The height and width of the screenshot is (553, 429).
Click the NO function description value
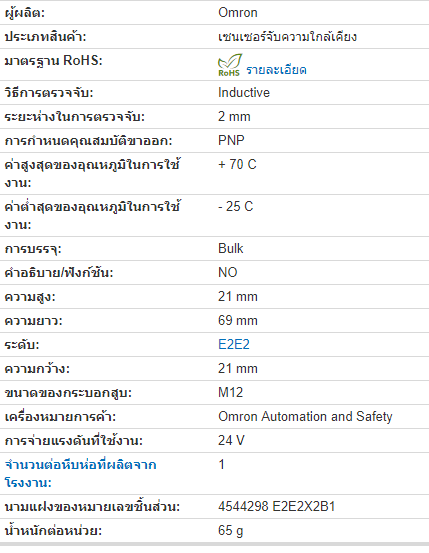228,272
